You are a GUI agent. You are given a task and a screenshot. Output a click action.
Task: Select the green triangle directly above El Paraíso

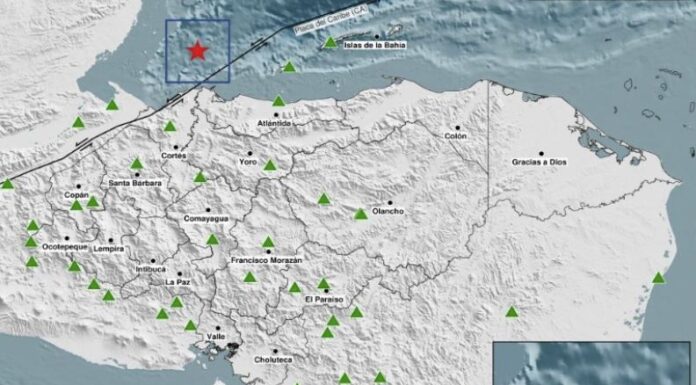(x=324, y=283)
